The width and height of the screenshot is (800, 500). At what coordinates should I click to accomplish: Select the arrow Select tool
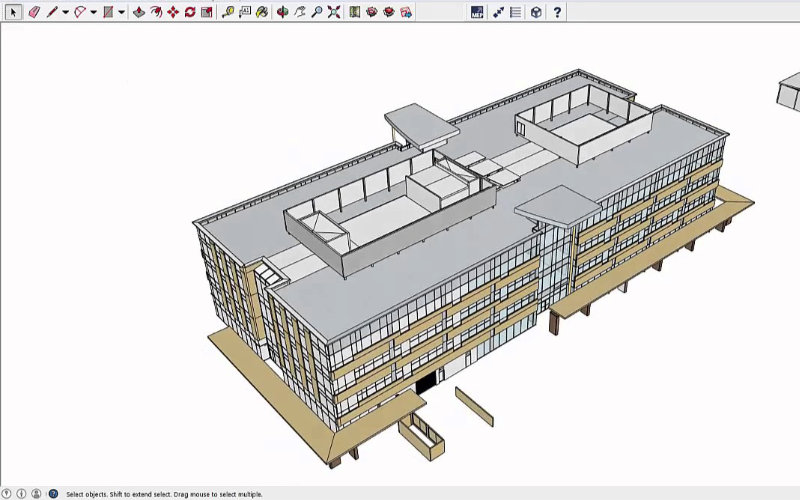13,12
